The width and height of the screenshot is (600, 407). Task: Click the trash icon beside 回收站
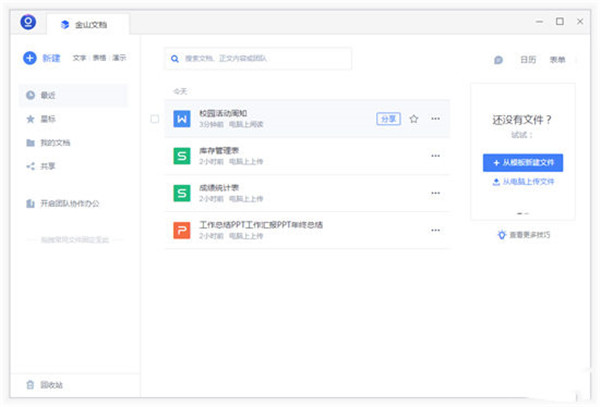(x=30, y=385)
